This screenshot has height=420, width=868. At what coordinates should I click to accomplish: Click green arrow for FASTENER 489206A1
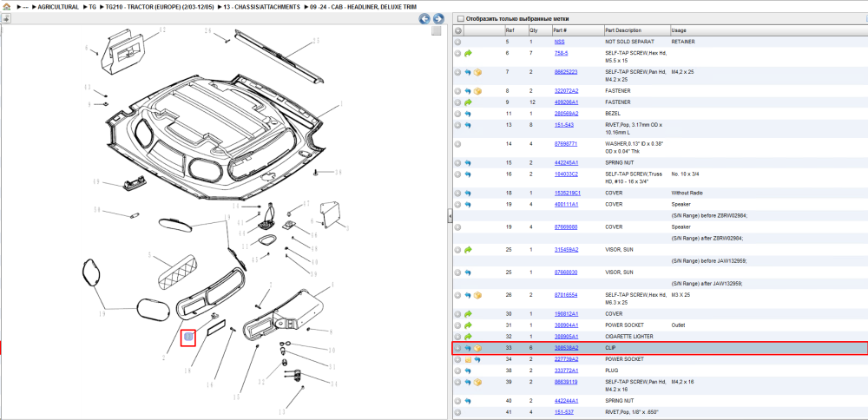point(468,102)
